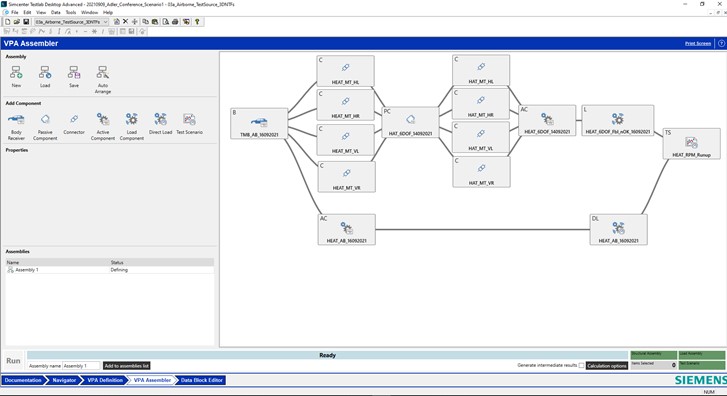Enable Generate intermediate results checkbox
The width and height of the screenshot is (727, 396).
tap(581, 365)
